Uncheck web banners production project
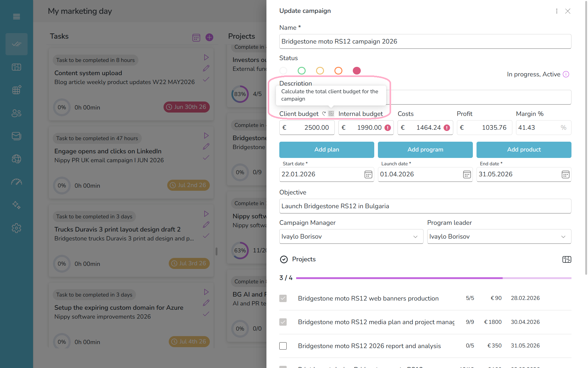 (x=283, y=298)
